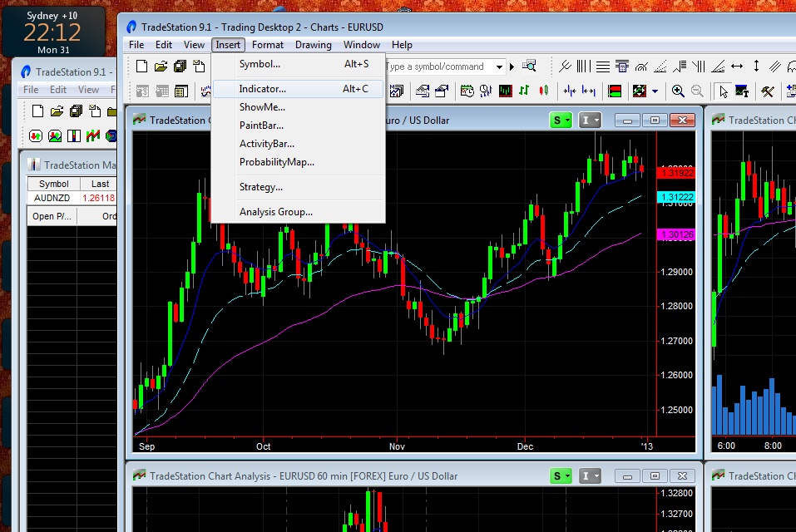The width and height of the screenshot is (796, 532).
Task: Choose ActivityBar... from the Insert menu
Action: point(299,144)
